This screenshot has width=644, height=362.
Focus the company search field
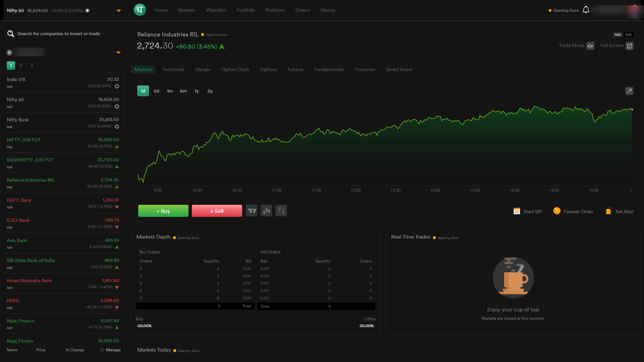tap(59, 34)
